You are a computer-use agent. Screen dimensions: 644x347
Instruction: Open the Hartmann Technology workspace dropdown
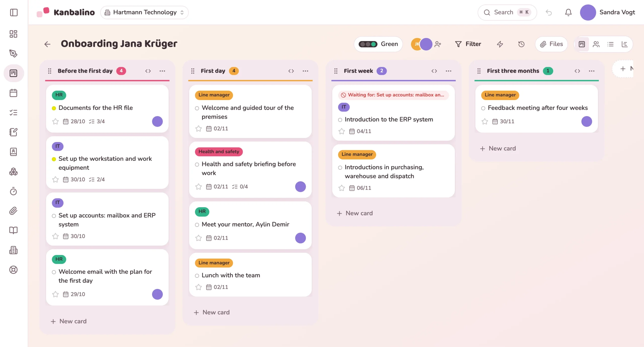click(144, 12)
